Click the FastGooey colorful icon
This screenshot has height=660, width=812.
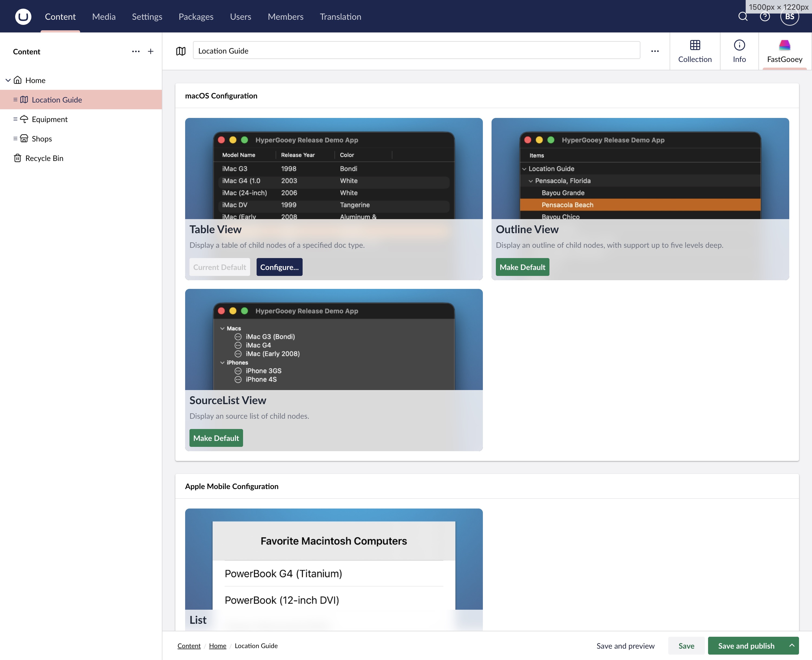pos(785,45)
